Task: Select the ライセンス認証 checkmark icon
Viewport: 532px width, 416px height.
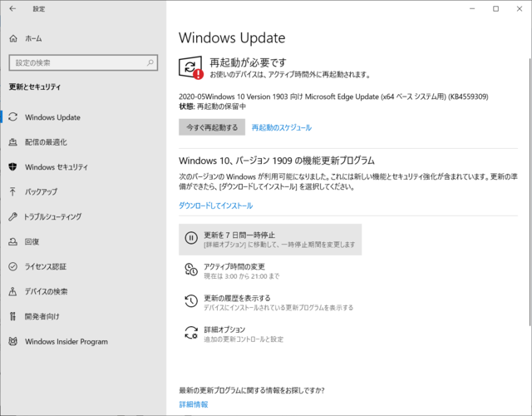Action: [13, 266]
